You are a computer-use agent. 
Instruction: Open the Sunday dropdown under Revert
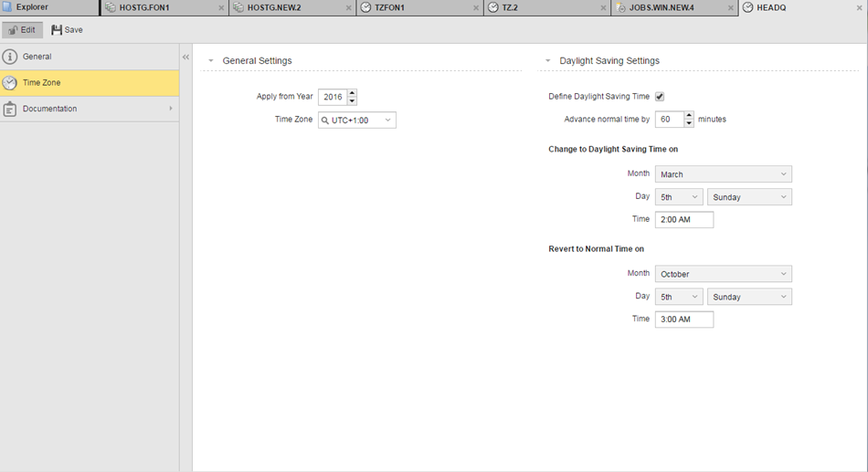click(x=748, y=297)
